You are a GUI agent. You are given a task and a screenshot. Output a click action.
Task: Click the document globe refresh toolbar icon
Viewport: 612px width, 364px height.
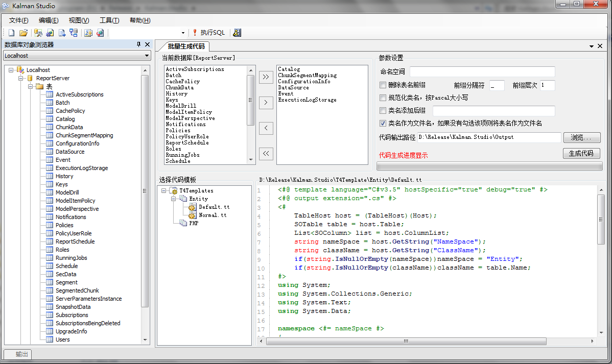pyautogui.click(x=100, y=33)
